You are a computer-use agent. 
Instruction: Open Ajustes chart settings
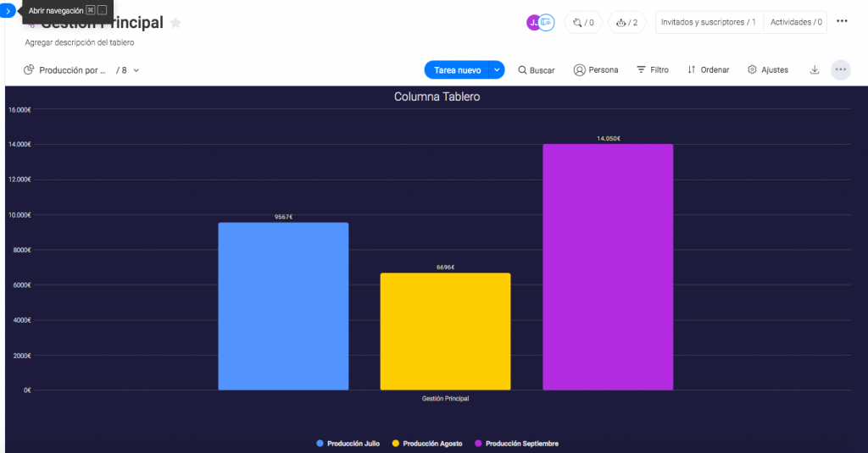click(x=768, y=70)
